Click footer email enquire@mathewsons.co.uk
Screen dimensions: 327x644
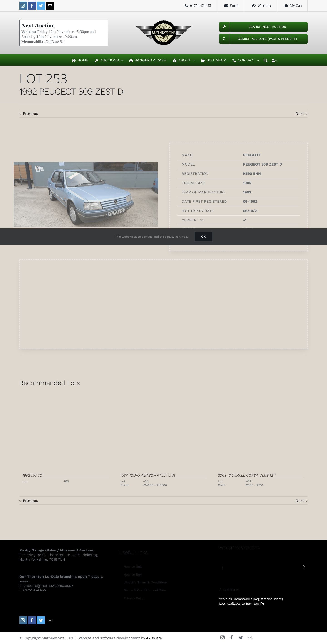(x=48, y=585)
